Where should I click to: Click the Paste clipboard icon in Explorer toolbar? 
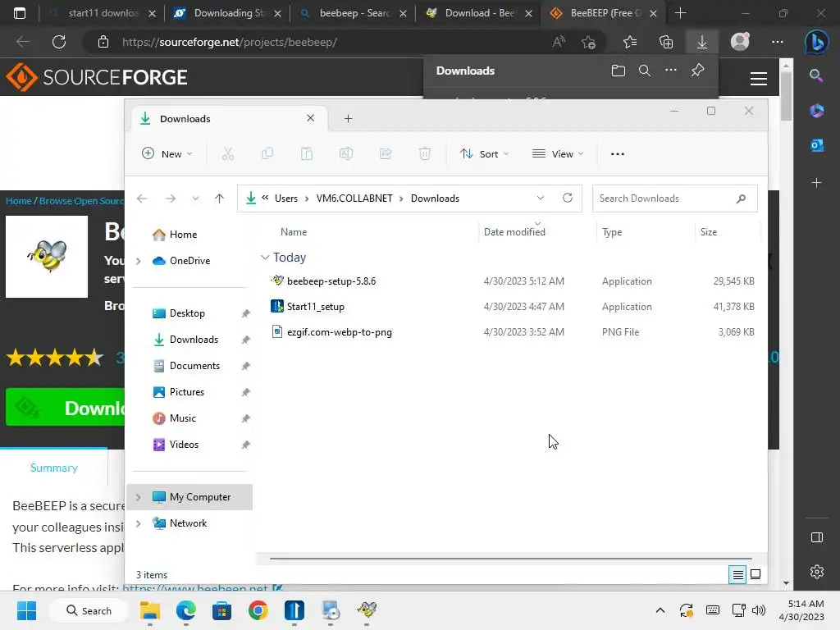coord(307,154)
